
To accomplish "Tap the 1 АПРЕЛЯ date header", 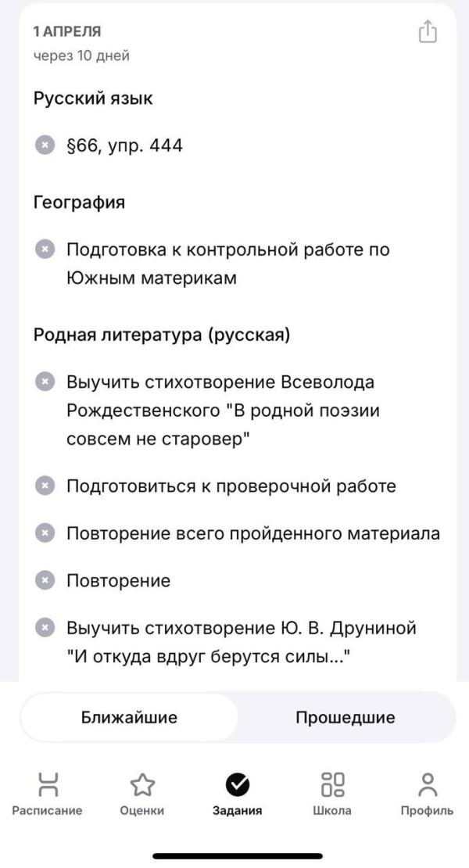I will pyautogui.click(x=67, y=31).
